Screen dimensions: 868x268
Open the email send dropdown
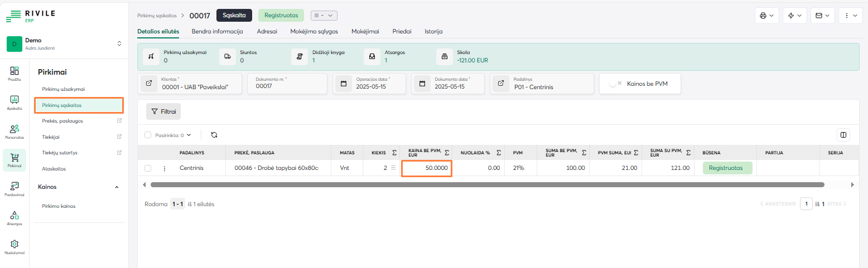click(x=822, y=16)
